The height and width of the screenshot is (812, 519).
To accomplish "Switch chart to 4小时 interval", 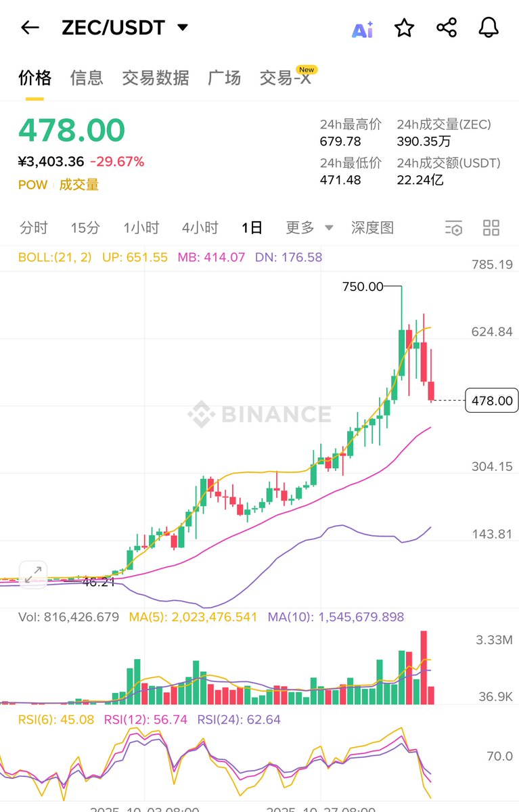I will (200, 228).
